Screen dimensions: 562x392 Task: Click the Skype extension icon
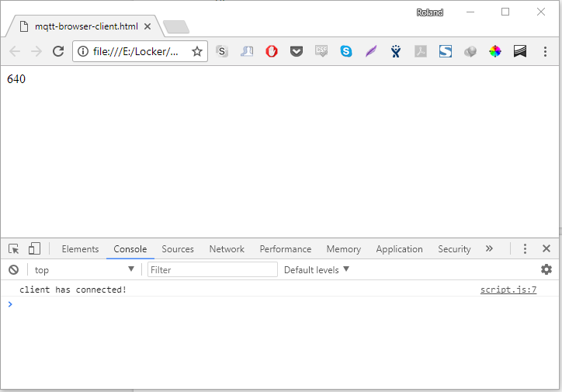pos(346,52)
